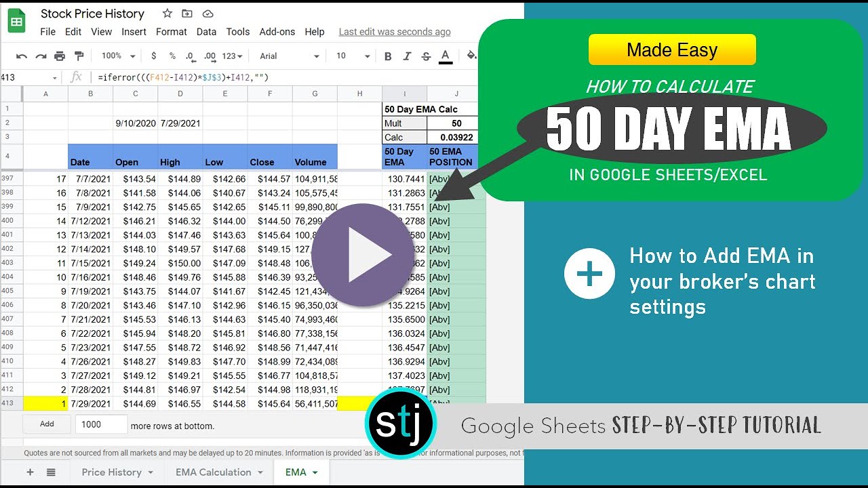This screenshot has height=488, width=868.
Task: Open the Tools menu
Action: pyautogui.click(x=238, y=32)
